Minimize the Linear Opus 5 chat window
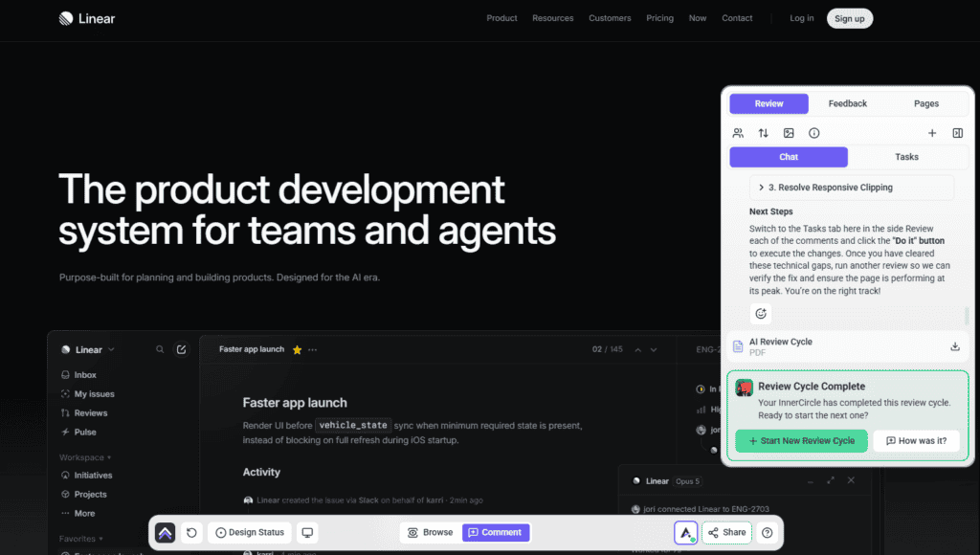The height and width of the screenshot is (555, 980). (811, 481)
